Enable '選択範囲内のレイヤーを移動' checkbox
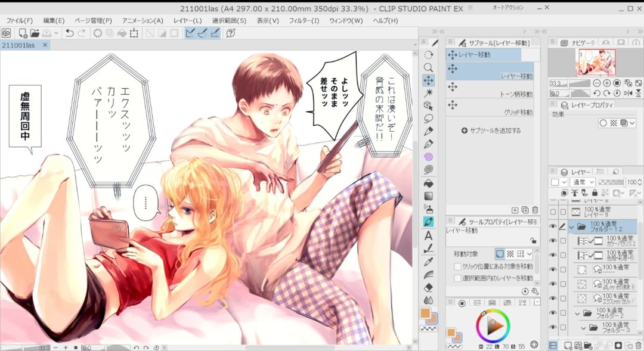The image size is (644, 351). pos(457,278)
